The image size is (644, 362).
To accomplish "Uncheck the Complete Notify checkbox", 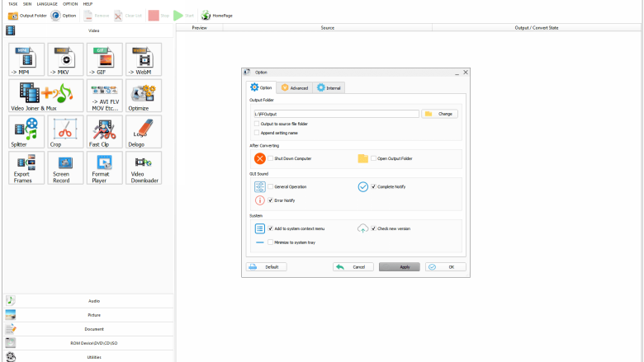I will (373, 186).
